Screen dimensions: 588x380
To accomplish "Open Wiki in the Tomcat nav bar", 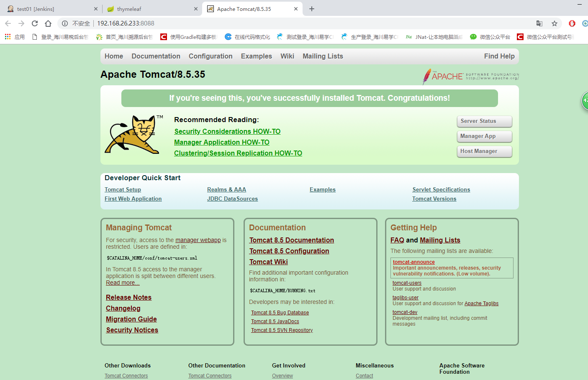I will click(287, 56).
